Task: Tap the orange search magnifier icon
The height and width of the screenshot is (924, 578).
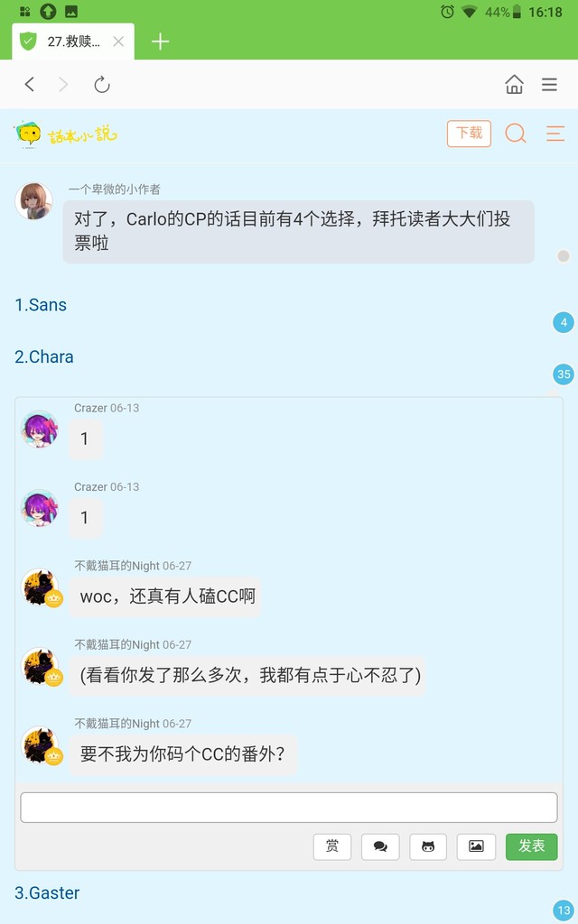Action: tap(516, 134)
